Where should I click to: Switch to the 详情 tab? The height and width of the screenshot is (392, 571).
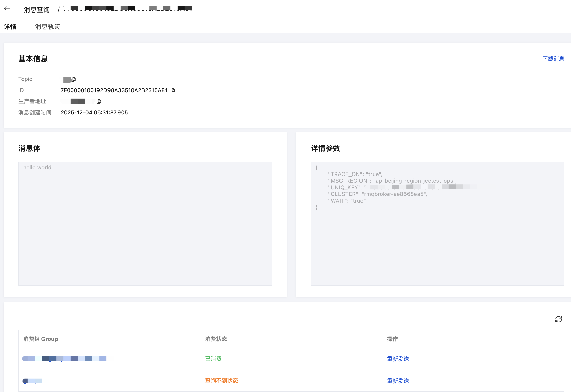(10, 27)
